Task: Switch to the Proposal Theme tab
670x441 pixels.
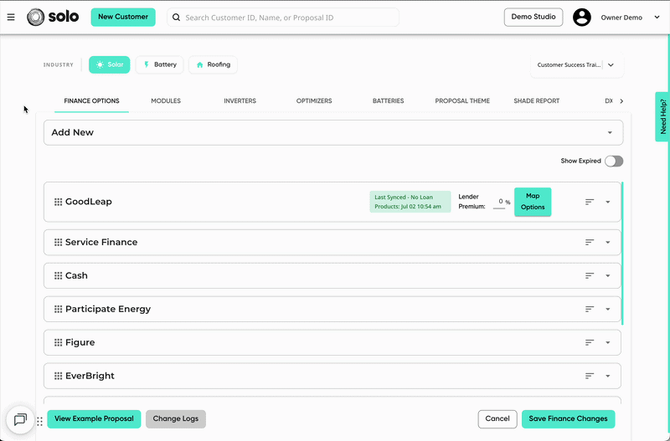Action: point(462,101)
